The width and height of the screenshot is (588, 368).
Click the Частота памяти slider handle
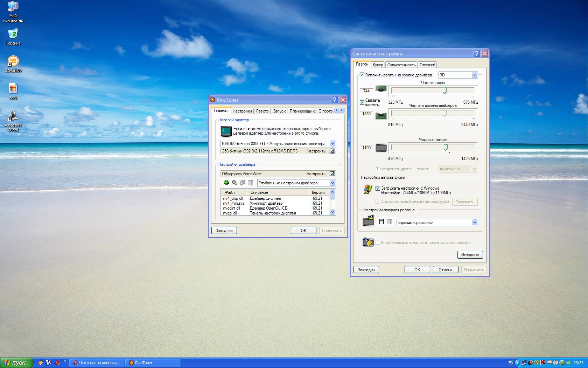pos(446,148)
